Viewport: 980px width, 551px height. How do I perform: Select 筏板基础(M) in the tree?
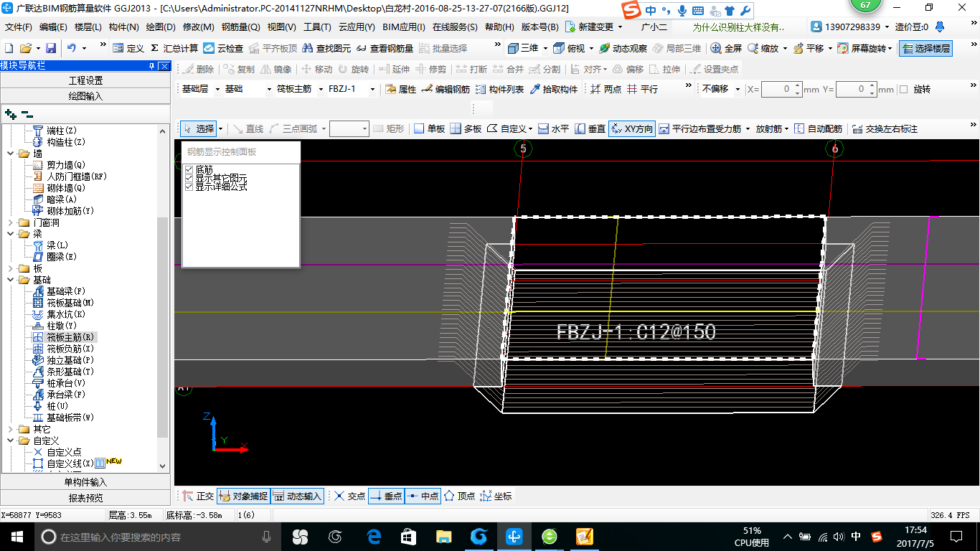point(70,303)
